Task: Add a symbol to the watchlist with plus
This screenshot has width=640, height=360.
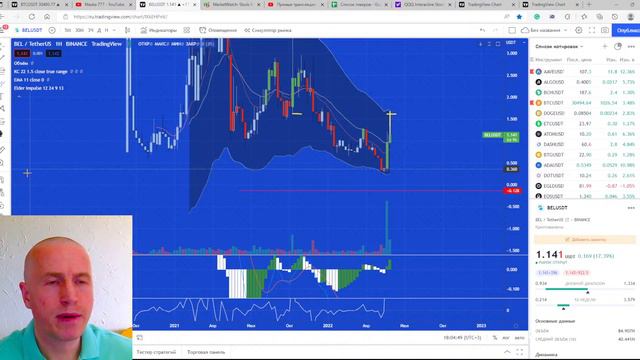Action: (x=604, y=47)
